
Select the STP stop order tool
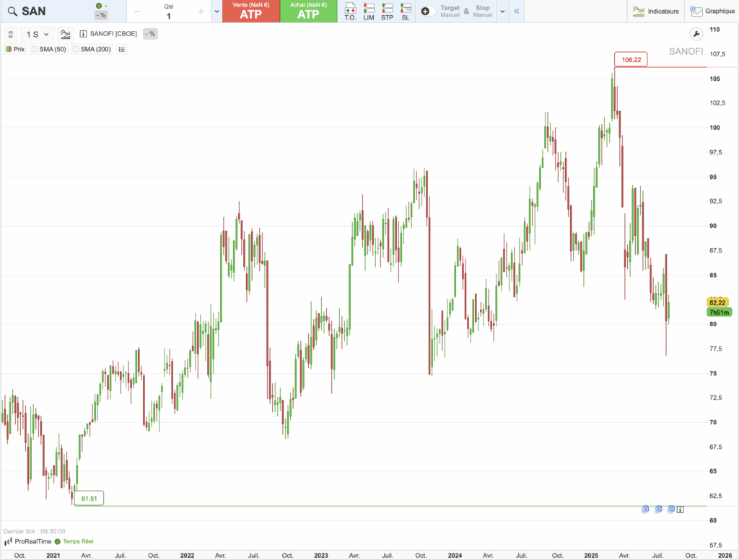point(387,12)
